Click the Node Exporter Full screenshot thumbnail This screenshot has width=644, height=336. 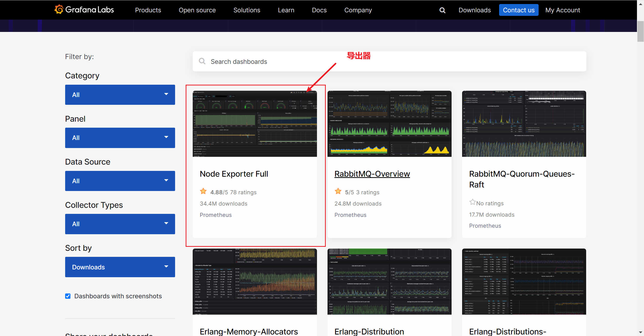pyautogui.click(x=255, y=124)
